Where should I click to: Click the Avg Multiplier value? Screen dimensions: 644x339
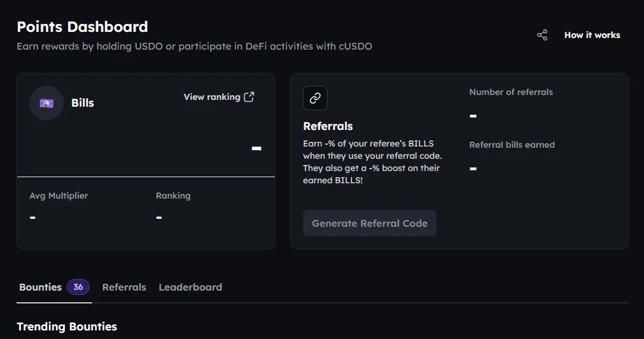click(33, 218)
